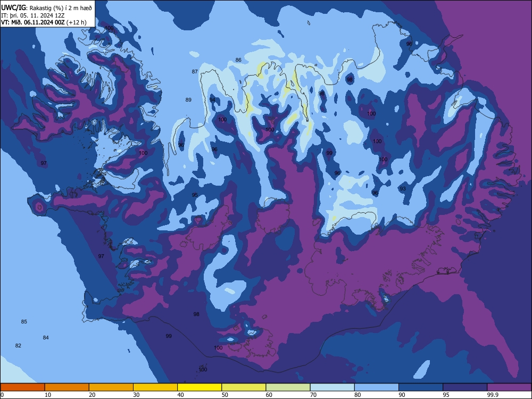Click the legend tick label '50'
Viewport: 532px width, 399px height.
coord(225,395)
